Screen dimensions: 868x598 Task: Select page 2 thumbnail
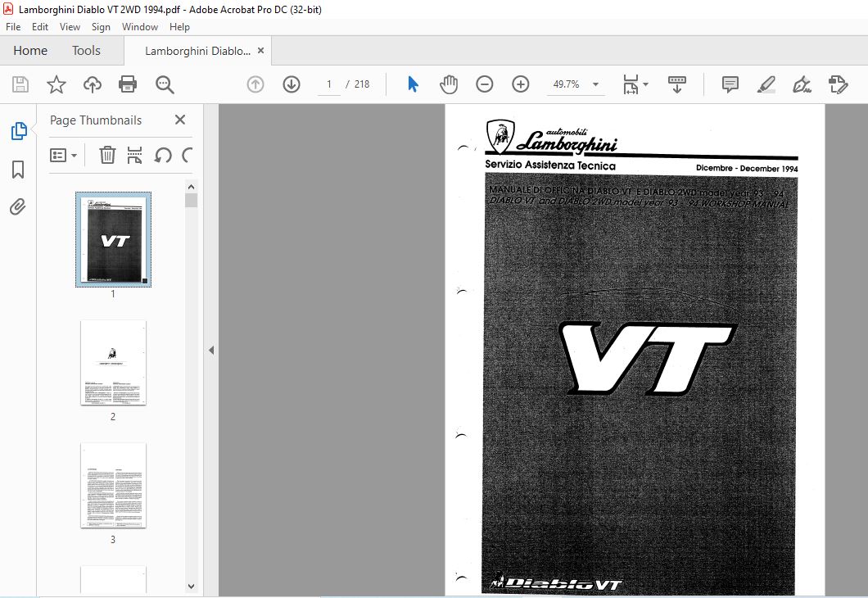click(x=114, y=363)
